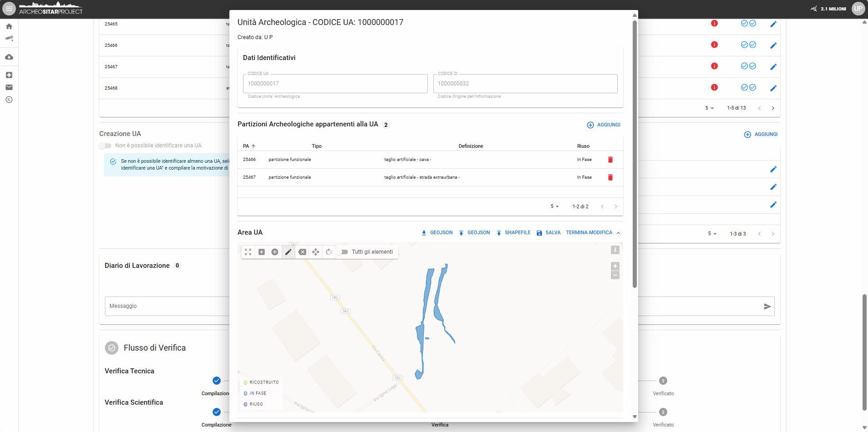Open the UP user avatar menu
Image resolution: width=868 pixels, height=432 pixels.
(858, 9)
